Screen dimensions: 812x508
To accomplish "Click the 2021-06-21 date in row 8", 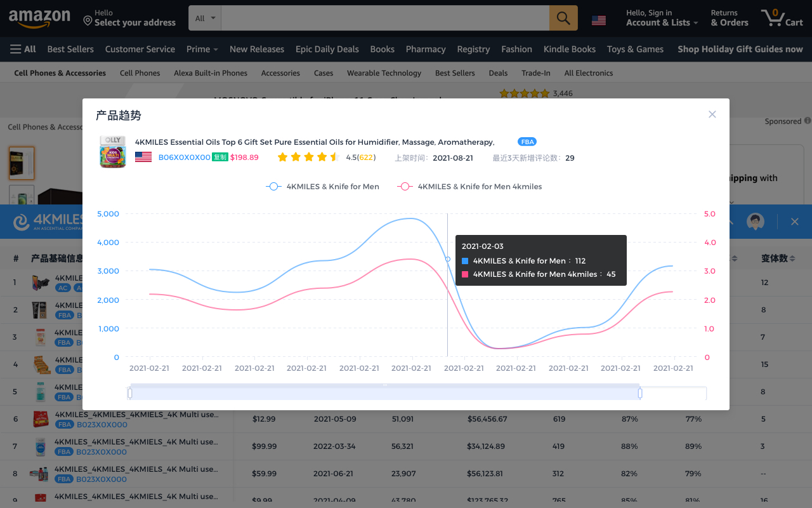I will [x=334, y=474].
